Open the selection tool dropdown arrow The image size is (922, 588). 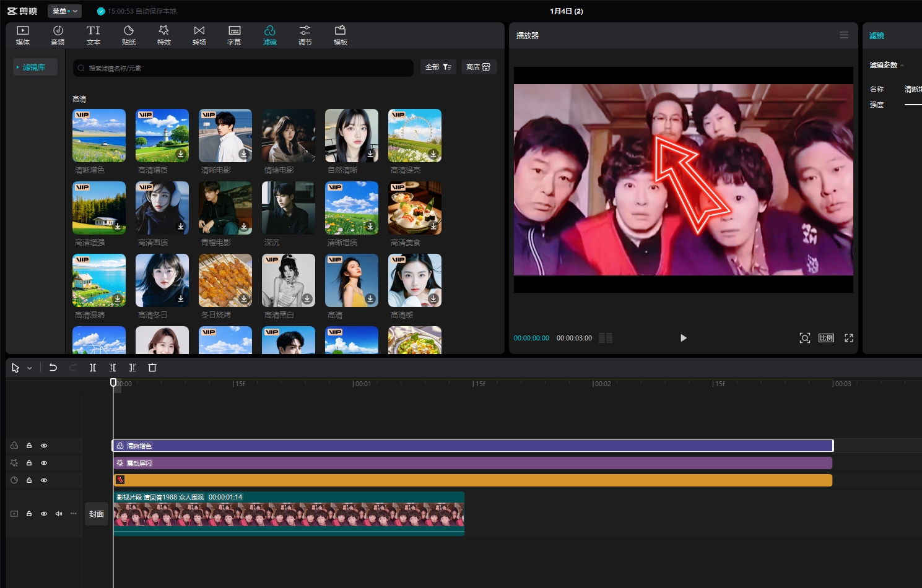[x=29, y=368]
